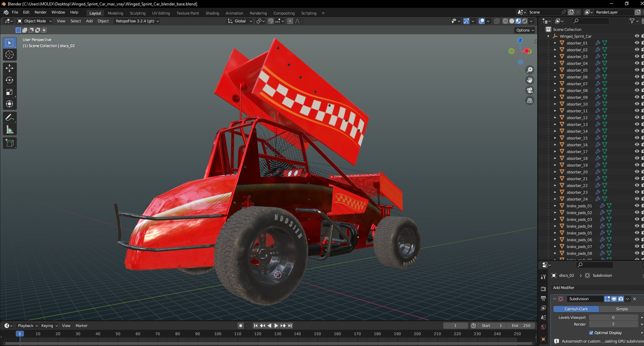Select the Measure tool
Image resolution: width=644 pixels, height=346 pixels.
coord(9,130)
